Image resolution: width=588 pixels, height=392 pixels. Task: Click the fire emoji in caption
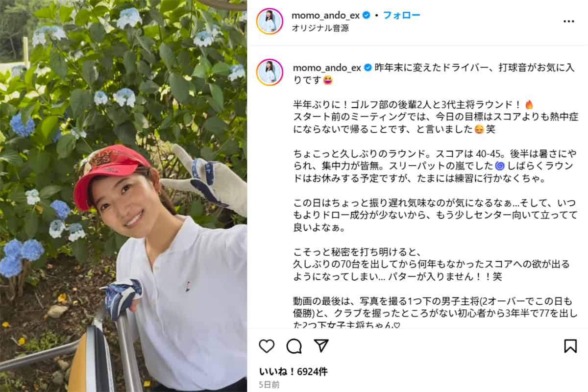[x=529, y=104]
